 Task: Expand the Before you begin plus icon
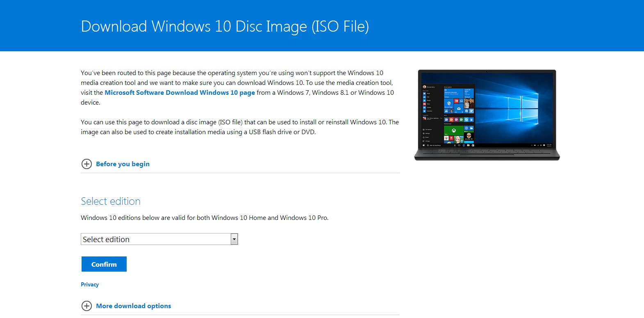point(86,164)
